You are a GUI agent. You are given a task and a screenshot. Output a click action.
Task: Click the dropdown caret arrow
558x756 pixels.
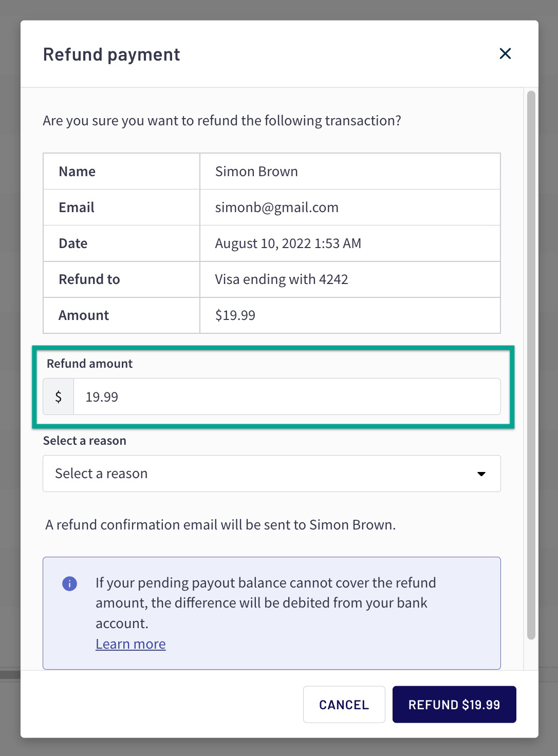481,474
